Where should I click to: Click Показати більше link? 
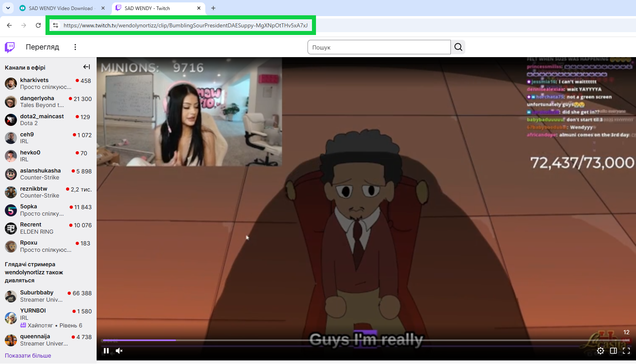28,356
